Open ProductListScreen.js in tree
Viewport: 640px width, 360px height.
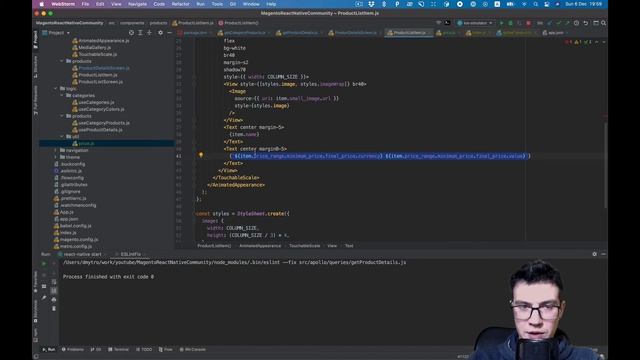[100, 82]
